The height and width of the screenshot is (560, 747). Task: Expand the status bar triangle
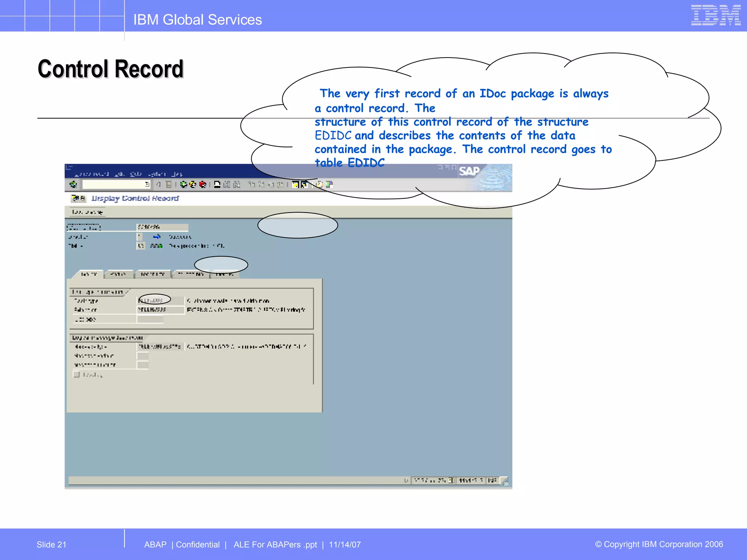(x=406, y=481)
